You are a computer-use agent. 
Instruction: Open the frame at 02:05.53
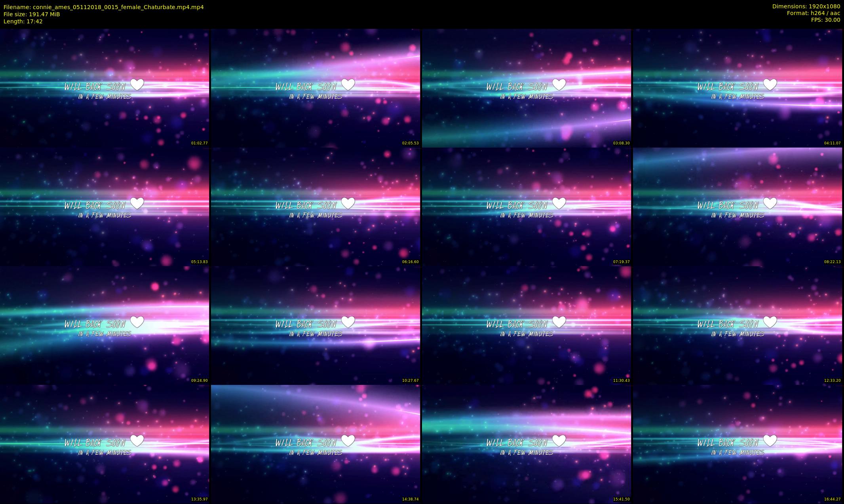click(x=316, y=88)
